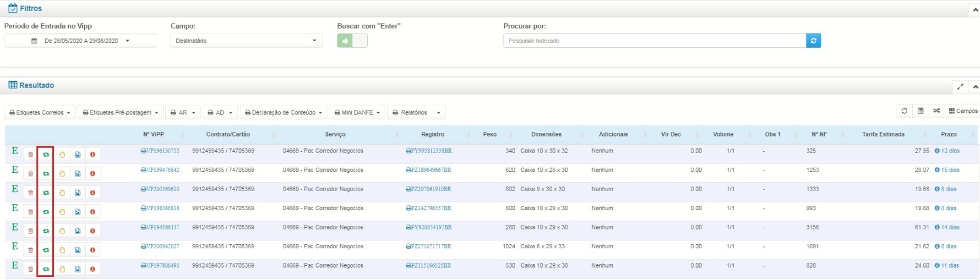Open the AR print dropdown
This screenshot has width=980, height=280.
pos(183,112)
